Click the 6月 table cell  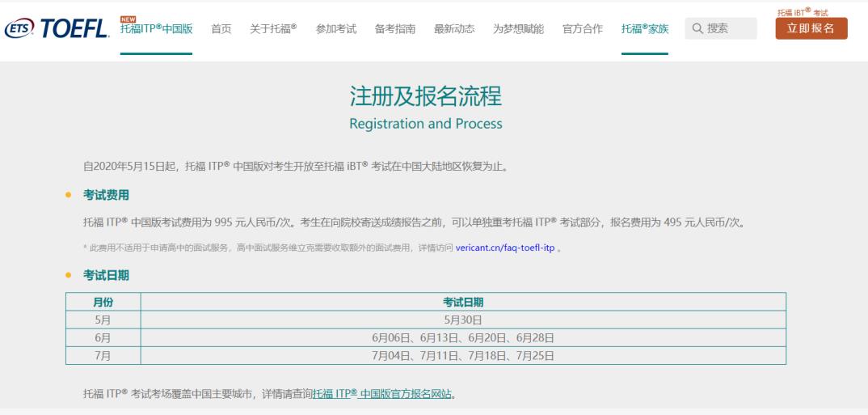click(103, 337)
